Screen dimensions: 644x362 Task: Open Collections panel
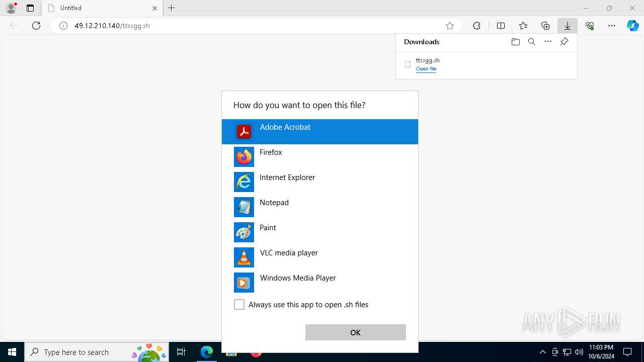point(545,26)
